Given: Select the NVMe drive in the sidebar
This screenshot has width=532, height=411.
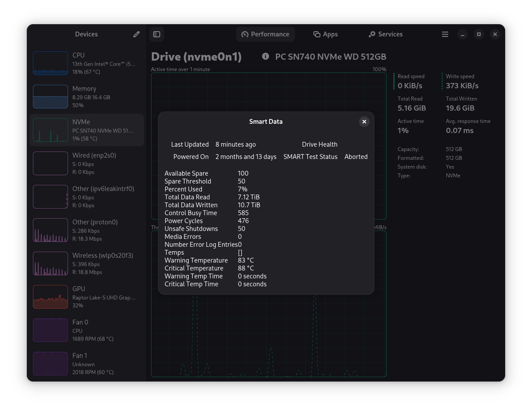Looking at the screenshot, I should 86,130.
